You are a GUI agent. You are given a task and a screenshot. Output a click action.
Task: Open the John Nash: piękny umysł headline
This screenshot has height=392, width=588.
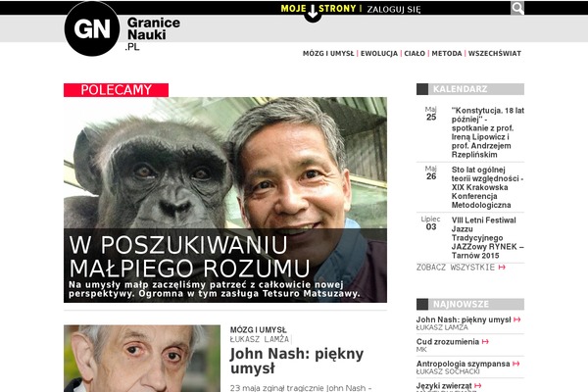click(297, 361)
